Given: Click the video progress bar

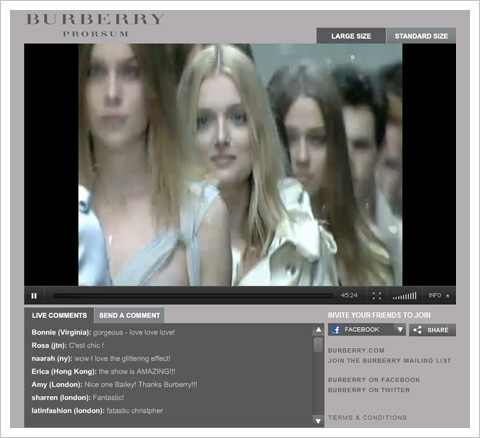Looking at the screenshot, I should 193,296.
